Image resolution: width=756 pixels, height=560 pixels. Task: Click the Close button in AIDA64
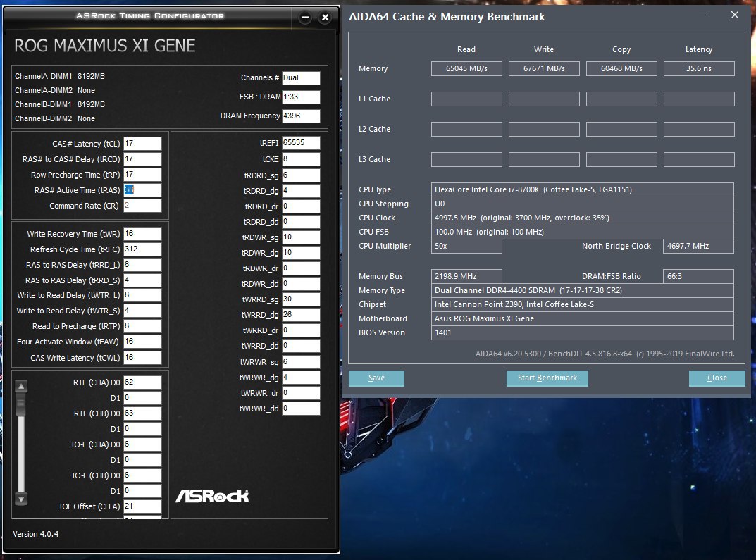[717, 378]
